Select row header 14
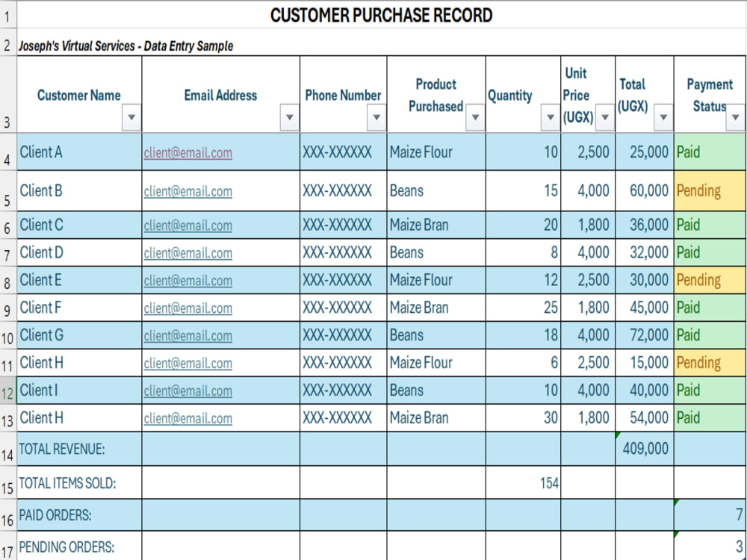This screenshot has height=560, width=747. [7, 449]
